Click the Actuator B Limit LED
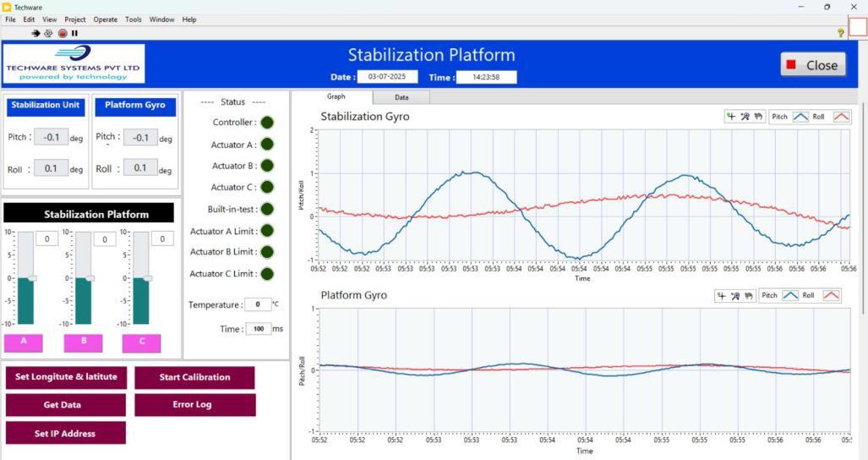The width and height of the screenshot is (868, 460). pyautogui.click(x=267, y=252)
